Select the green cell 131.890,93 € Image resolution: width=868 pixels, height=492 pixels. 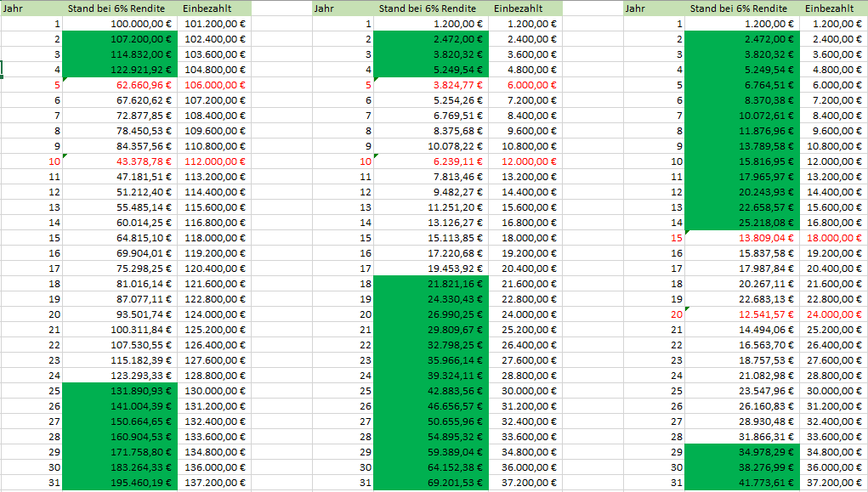click(120, 391)
